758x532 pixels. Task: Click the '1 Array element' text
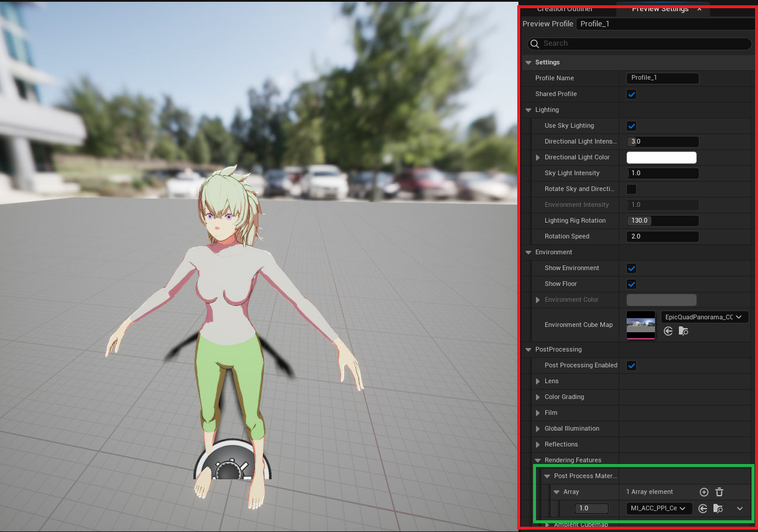point(650,492)
